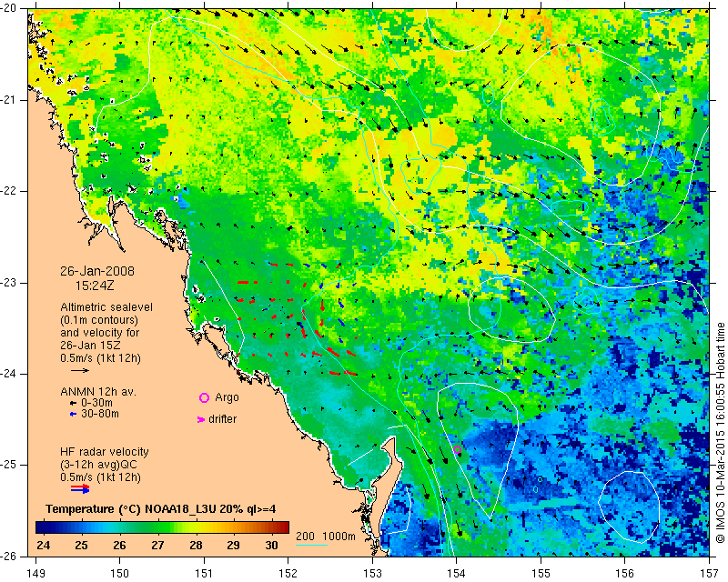Click longitude axis label "155"
The image size is (728, 582).
coord(541,573)
